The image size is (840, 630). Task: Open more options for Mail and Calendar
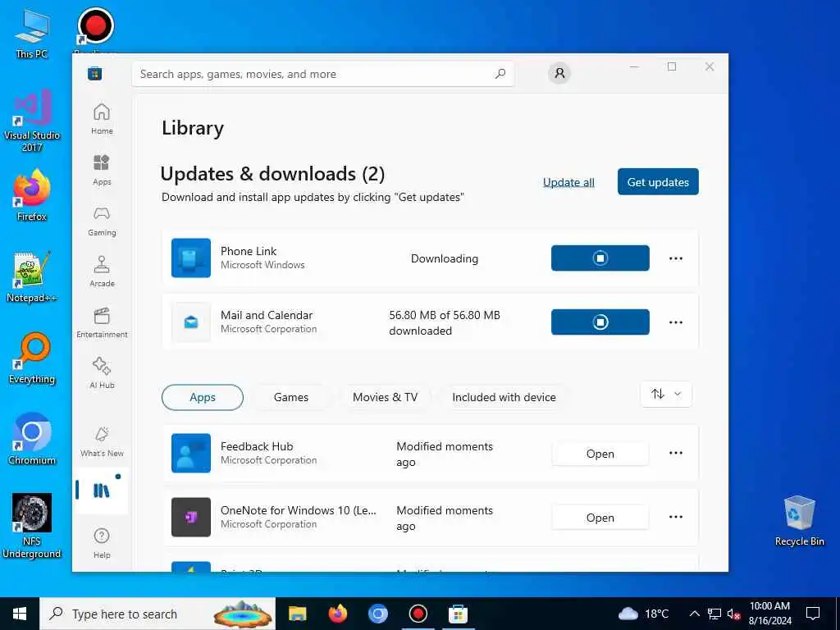coord(676,322)
